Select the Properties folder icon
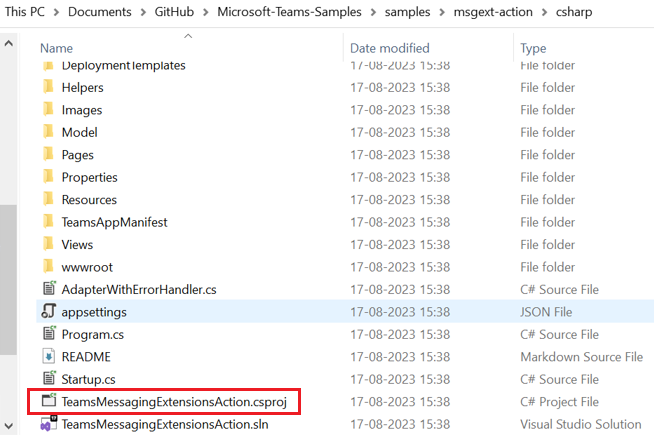Viewport: 654px width, 447px height. (48, 177)
